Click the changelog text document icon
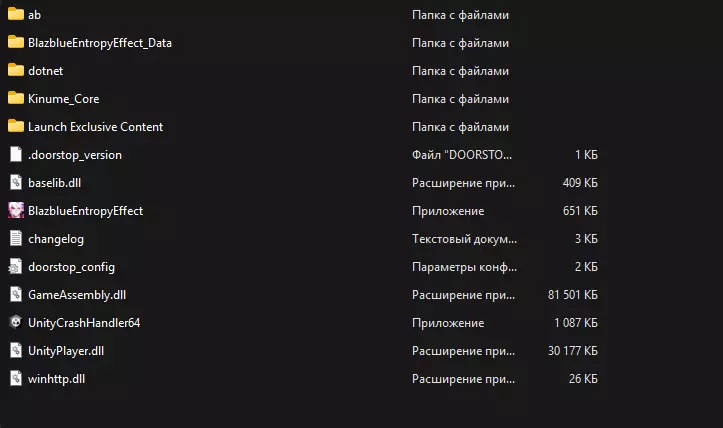The height and width of the screenshot is (428, 723). click(15, 239)
